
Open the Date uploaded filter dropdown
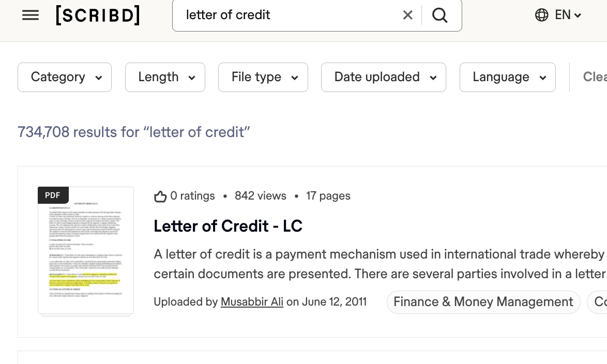[x=383, y=77]
